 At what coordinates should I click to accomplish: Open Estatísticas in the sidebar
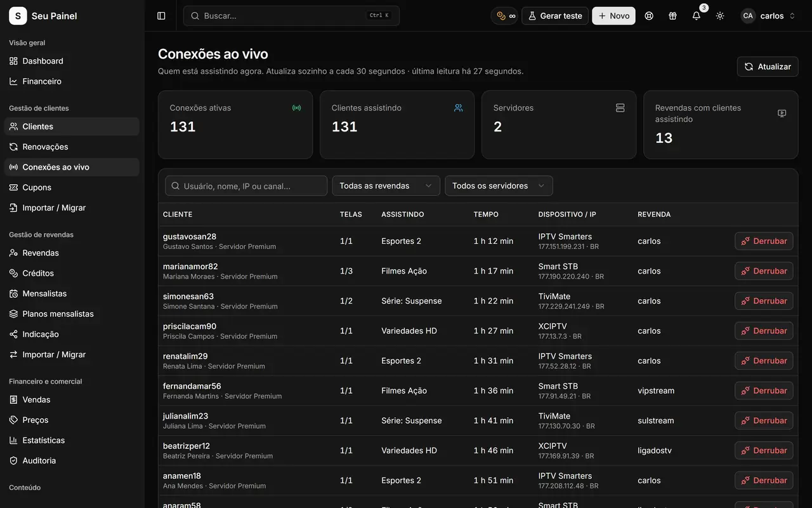pyautogui.click(x=72, y=440)
